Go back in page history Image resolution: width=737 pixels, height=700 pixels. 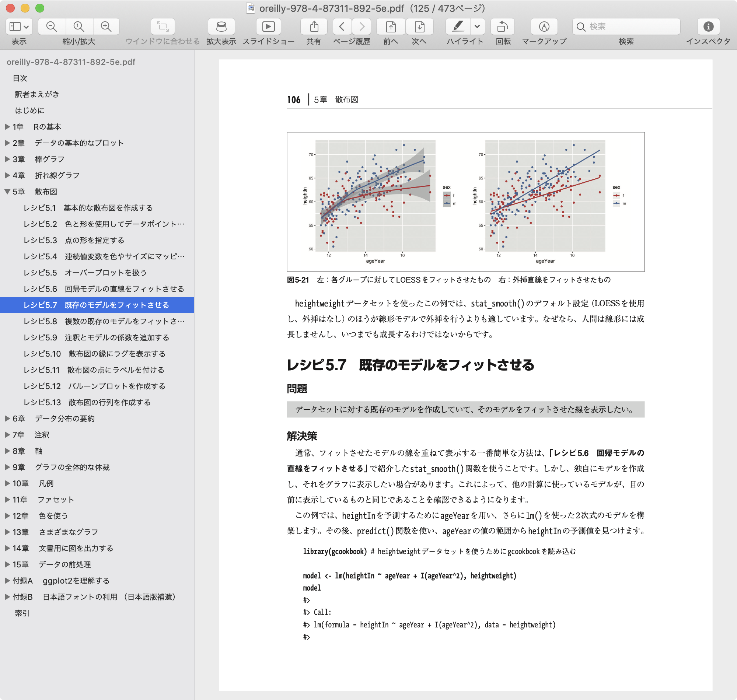click(342, 27)
